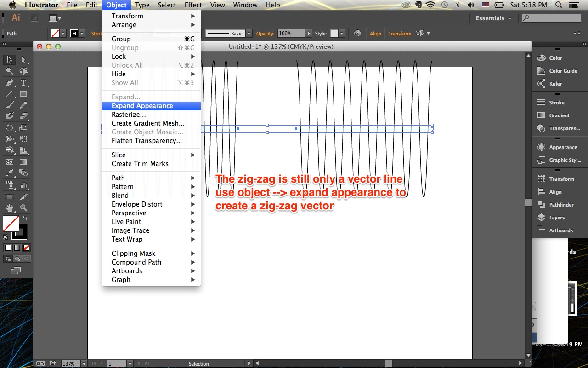Viewport: 588px width, 368px height.
Task: Pick the Magic Wand tool
Action: (x=9, y=71)
